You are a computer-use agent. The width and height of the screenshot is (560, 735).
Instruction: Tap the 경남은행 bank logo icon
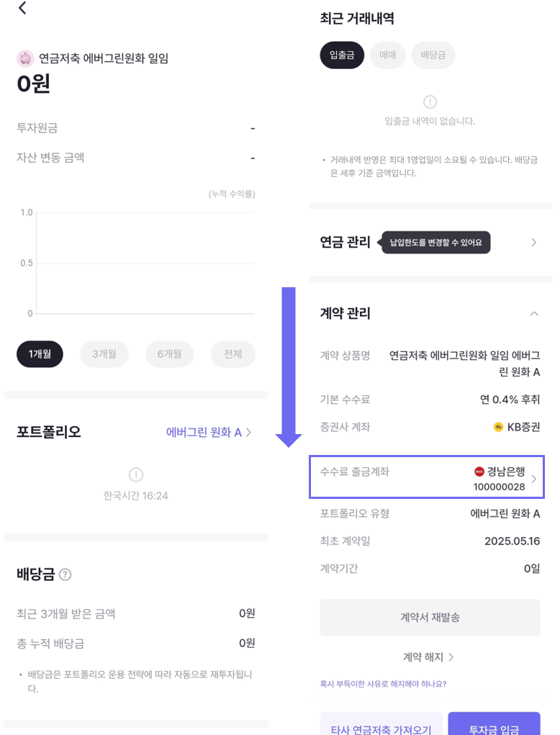point(479,472)
